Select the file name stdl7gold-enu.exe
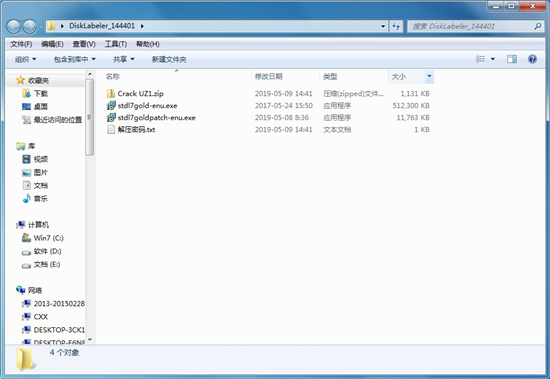The width and height of the screenshot is (550, 379). pyautogui.click(x=147, y=105)
